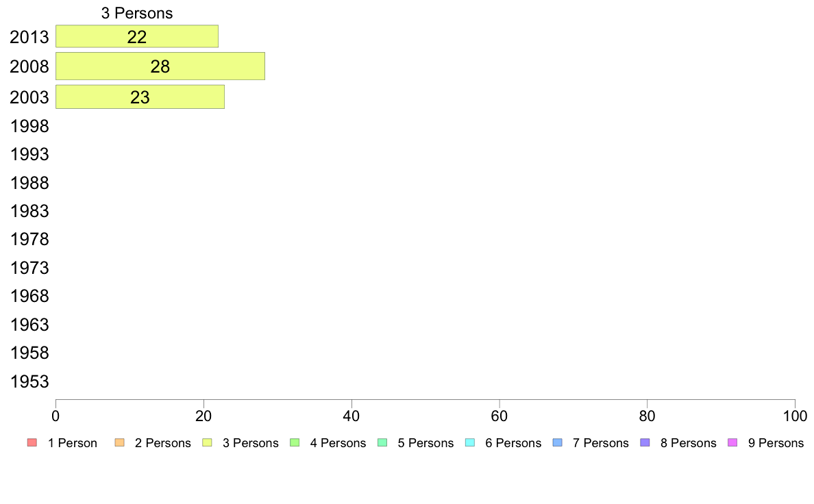Click the 9 Persons legend text
The width and height of the screenshot is (814, 504).
coord(776,443)
